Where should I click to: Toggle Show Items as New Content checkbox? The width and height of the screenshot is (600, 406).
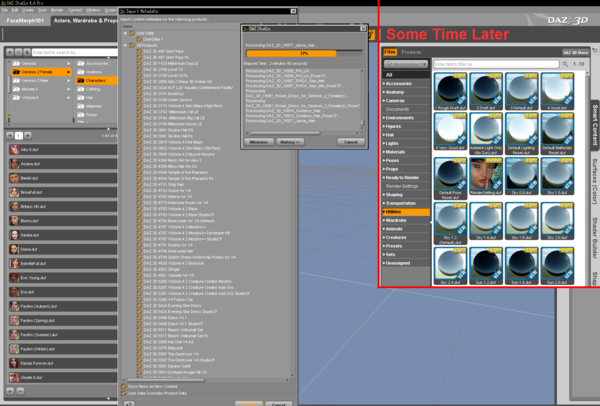tap(124, 386)
